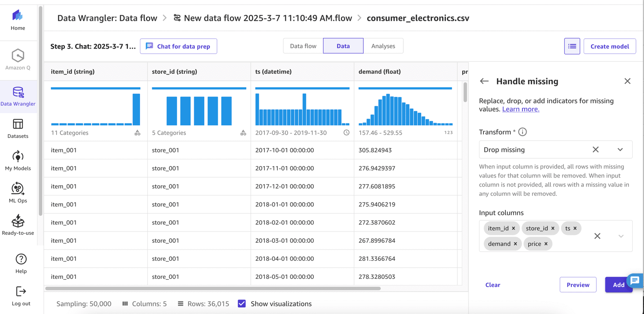Enable the Show visualizations checkbox

(242, 304)
